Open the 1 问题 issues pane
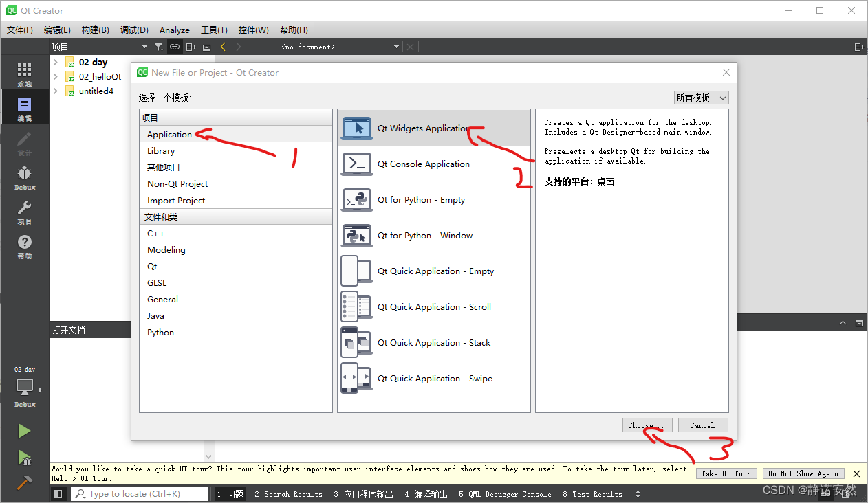 pos(230,494)
